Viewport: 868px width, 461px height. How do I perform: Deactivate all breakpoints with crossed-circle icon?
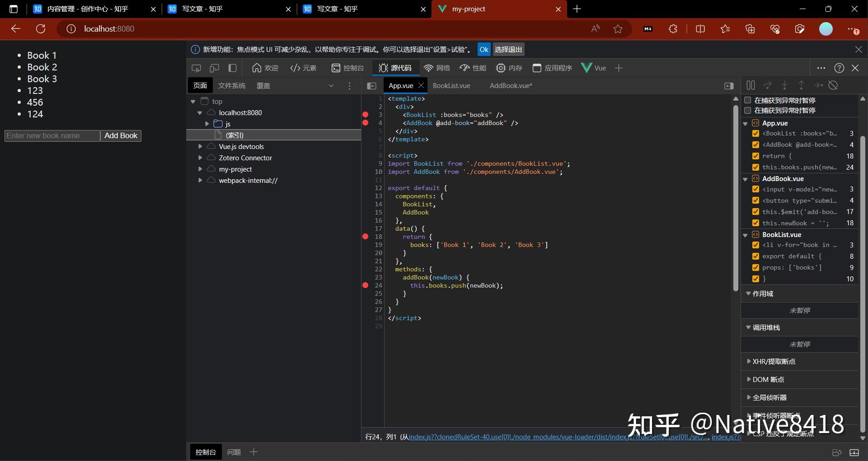click(834, 85)
